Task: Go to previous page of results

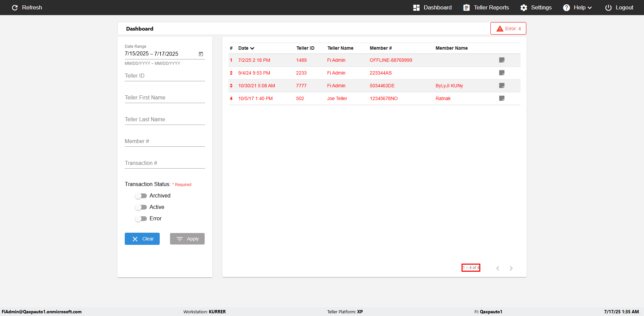Action: tap(498, 268)
